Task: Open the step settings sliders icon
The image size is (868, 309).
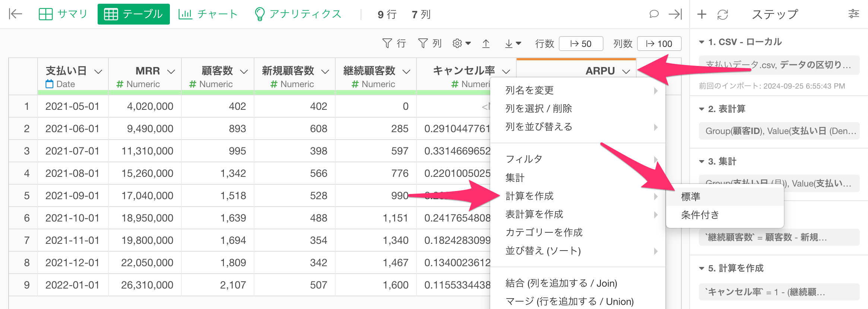Action: [x=853, y=14]
